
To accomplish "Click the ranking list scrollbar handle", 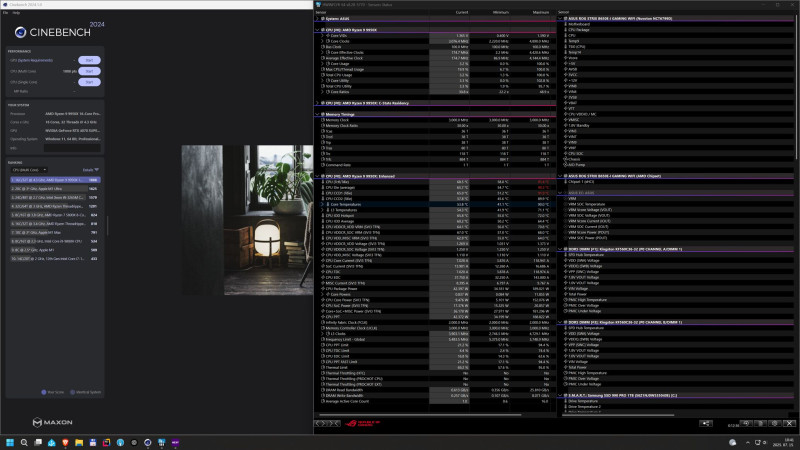I will (107, 224).
